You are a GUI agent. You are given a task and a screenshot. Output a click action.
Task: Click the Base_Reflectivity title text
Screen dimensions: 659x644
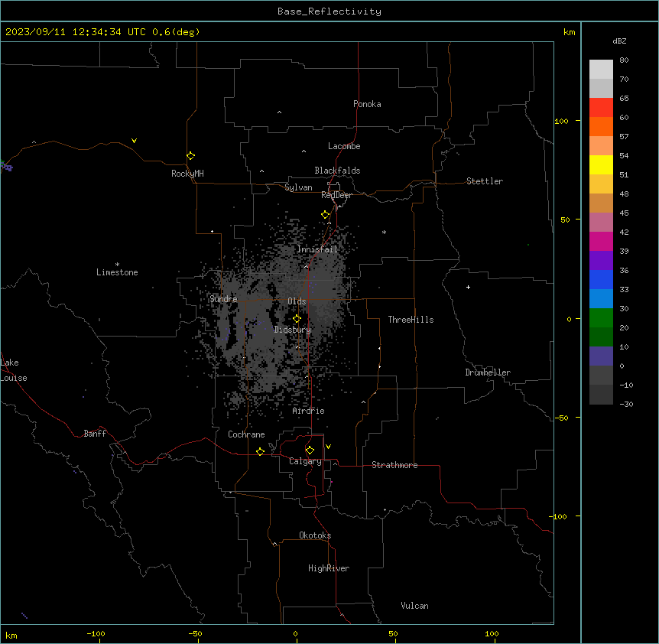coord(329,11)
